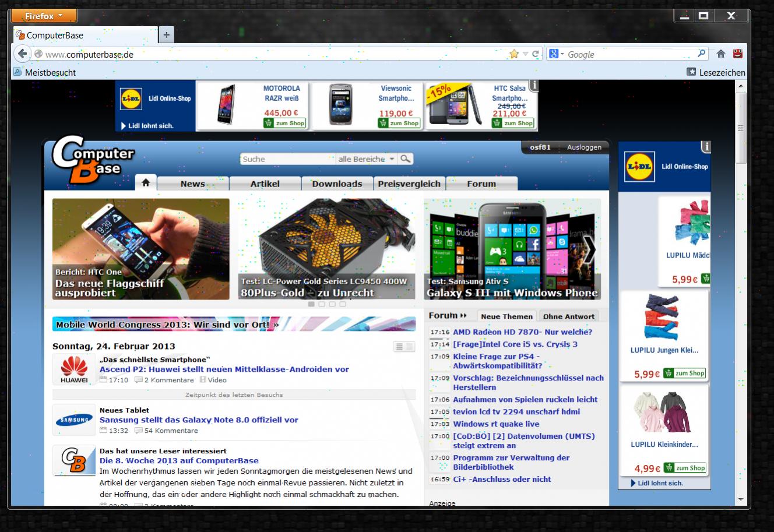The height and width of the screenshot is (532, 774).
Task: Open the Preisvergleich navigation tab
Action: pos(409,184)
